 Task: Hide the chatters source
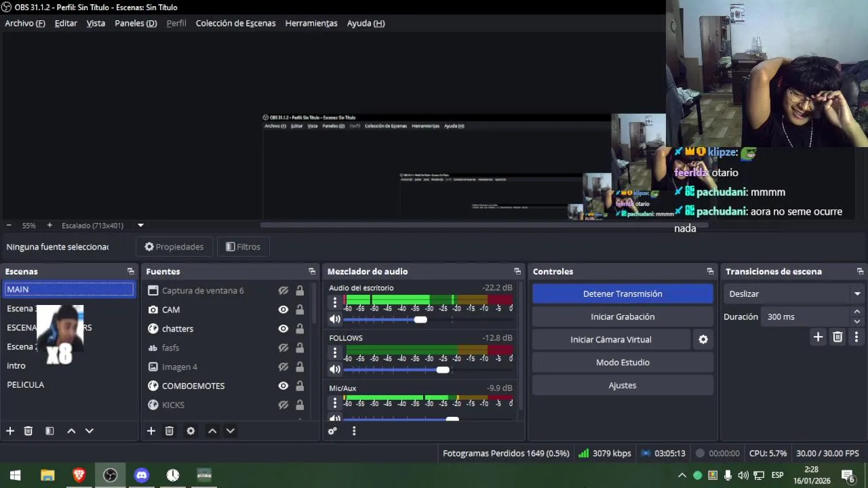coord(283,329)
